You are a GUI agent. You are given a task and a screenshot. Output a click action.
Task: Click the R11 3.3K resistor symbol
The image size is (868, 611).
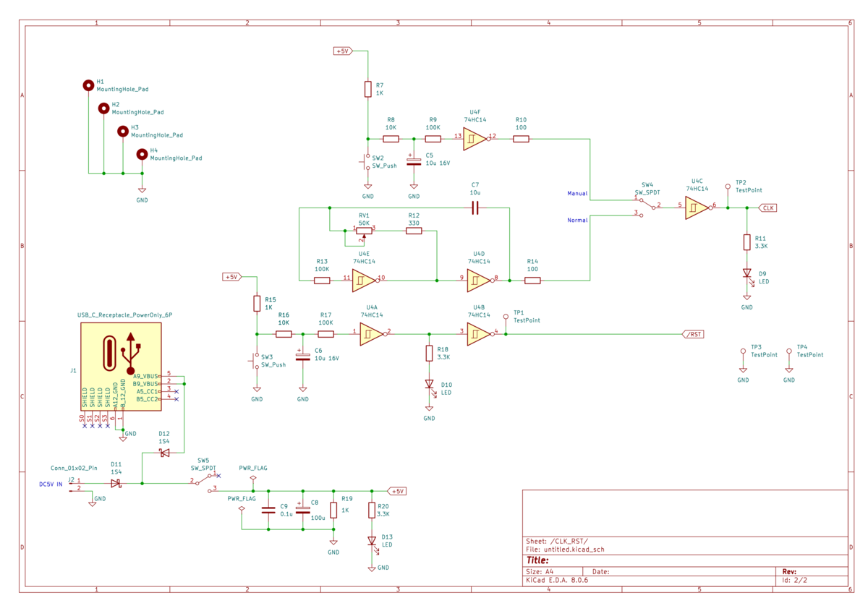[x=747, y=242]
